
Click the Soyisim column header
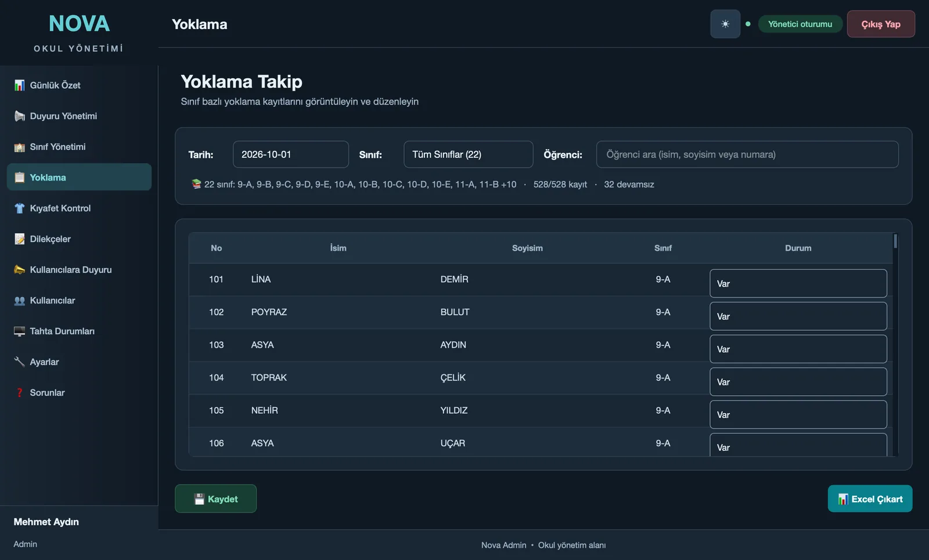tap(527, 248)
